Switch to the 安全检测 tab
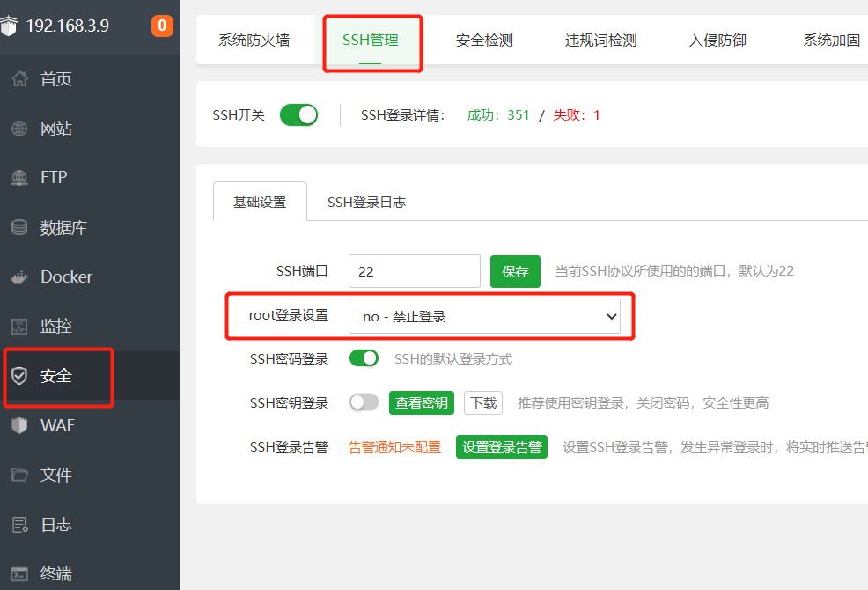The image size is (868, 590). pos(484,41)
